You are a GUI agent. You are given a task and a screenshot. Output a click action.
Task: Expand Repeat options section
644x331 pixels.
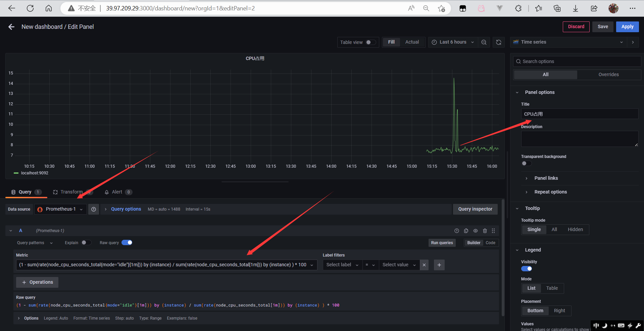click(x=550, y=192)
